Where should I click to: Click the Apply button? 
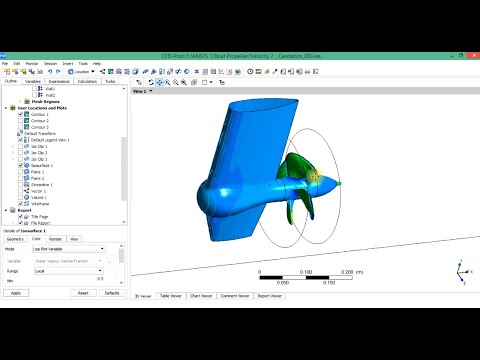(x=16, y=293)
